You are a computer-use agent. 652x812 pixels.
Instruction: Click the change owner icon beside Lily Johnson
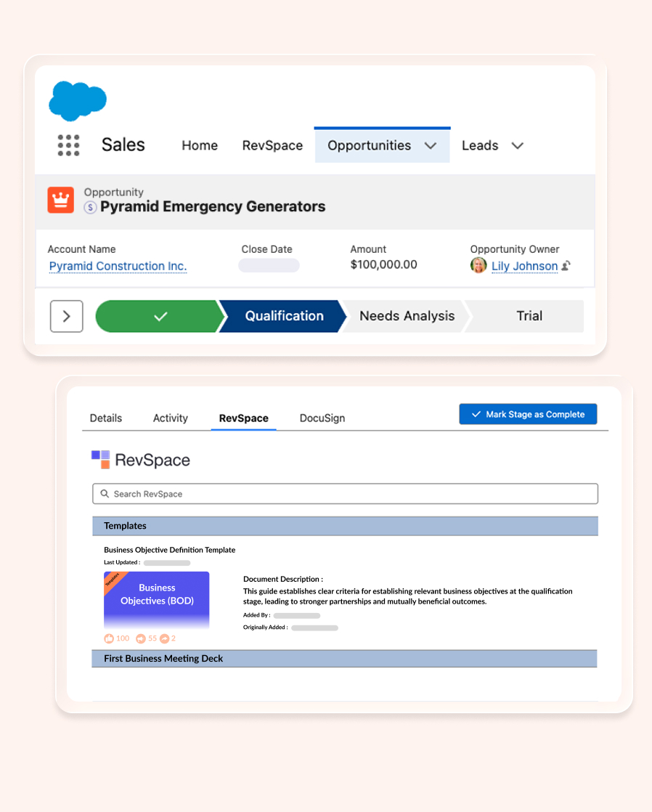pos(566,266)
